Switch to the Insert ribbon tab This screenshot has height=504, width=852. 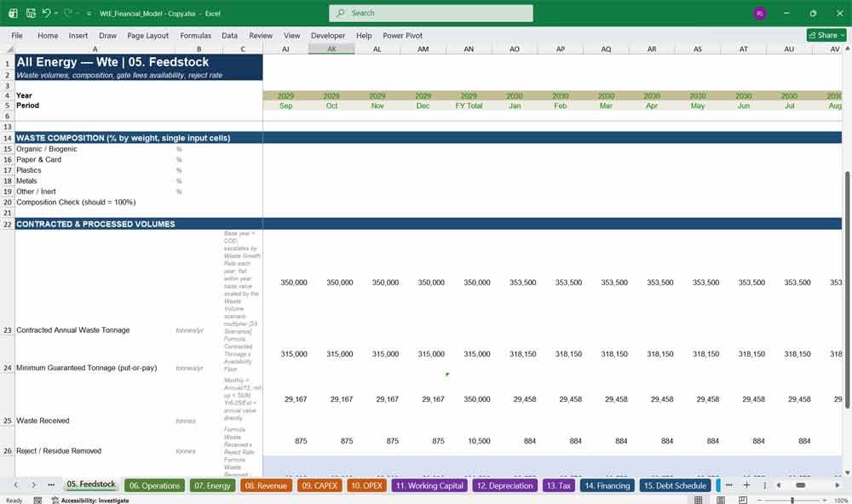pos(78,35)
